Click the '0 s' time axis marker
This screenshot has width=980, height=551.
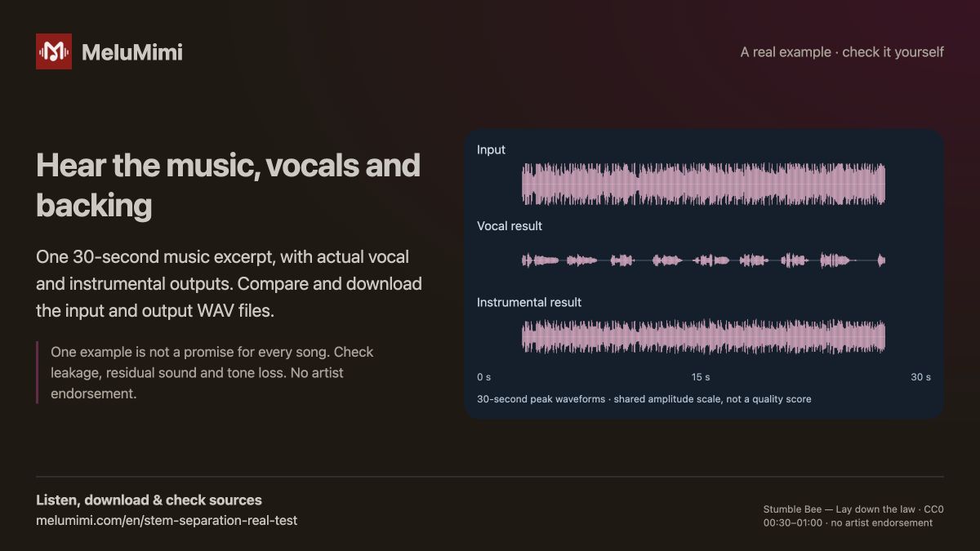tap(484, 377)
